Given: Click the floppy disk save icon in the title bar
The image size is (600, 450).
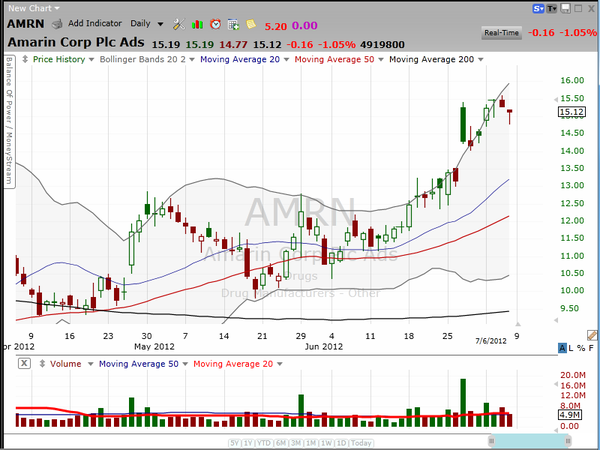Looking at the screenshot, I should tap(565, 8).
